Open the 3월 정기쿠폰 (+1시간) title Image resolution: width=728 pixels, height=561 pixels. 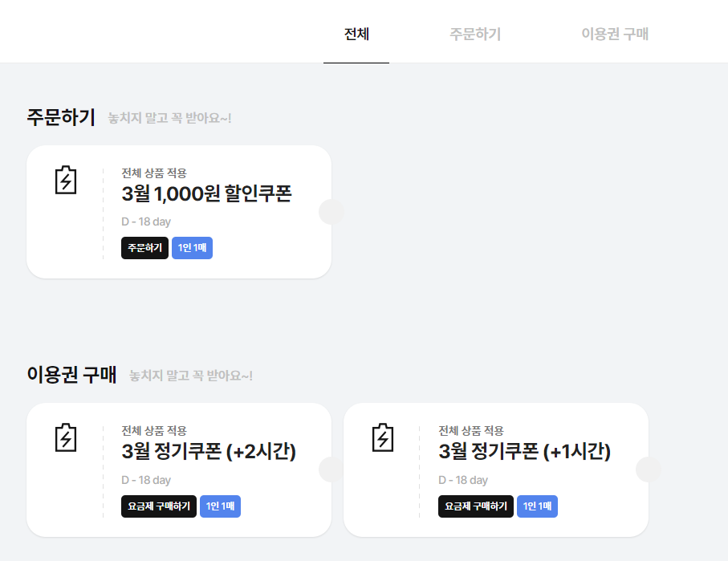click(525, 451)
